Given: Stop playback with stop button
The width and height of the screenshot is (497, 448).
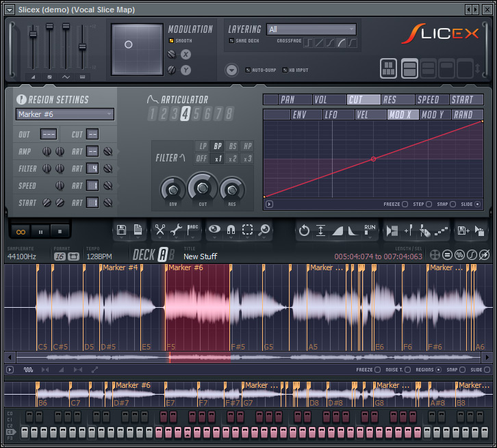Looking at the screenshot, I should (60, 232).
